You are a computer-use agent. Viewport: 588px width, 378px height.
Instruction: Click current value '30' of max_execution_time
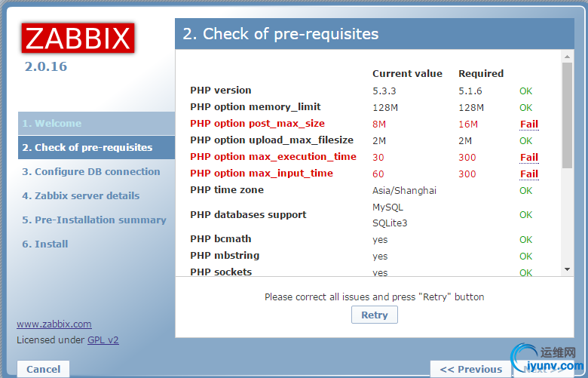click(378, 157)
